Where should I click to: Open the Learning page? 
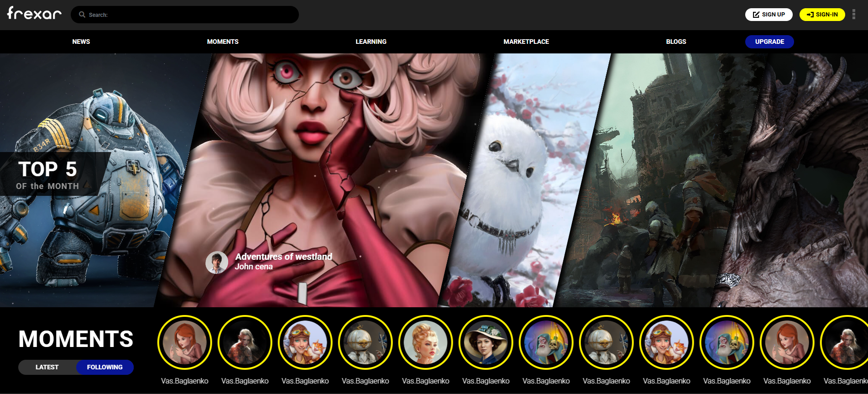(x=371, y=42)
